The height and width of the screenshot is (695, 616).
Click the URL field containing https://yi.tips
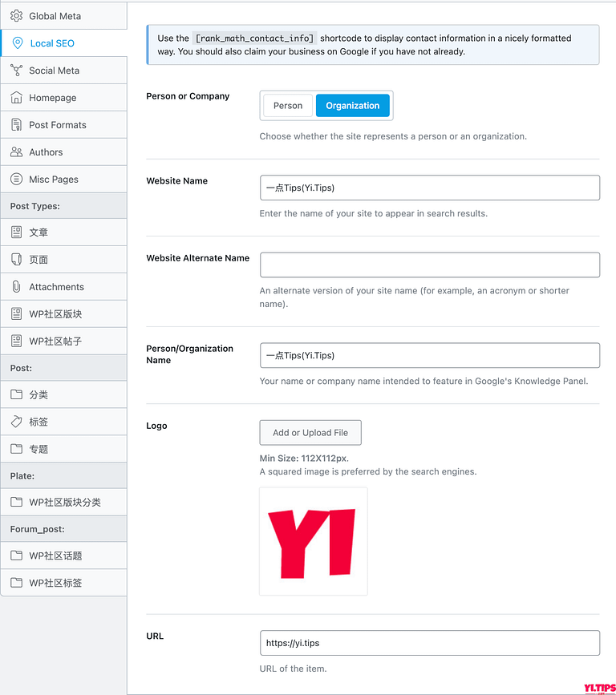430,643
